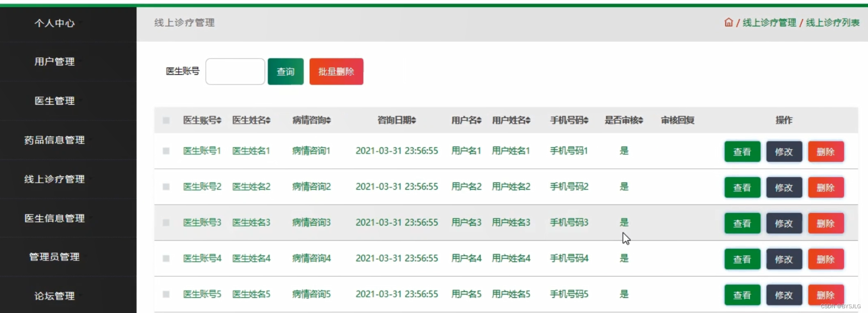Screen dimensions: 868x313
Task: Toggle the select-all checkbox in table header
Action: click(166, 120)
